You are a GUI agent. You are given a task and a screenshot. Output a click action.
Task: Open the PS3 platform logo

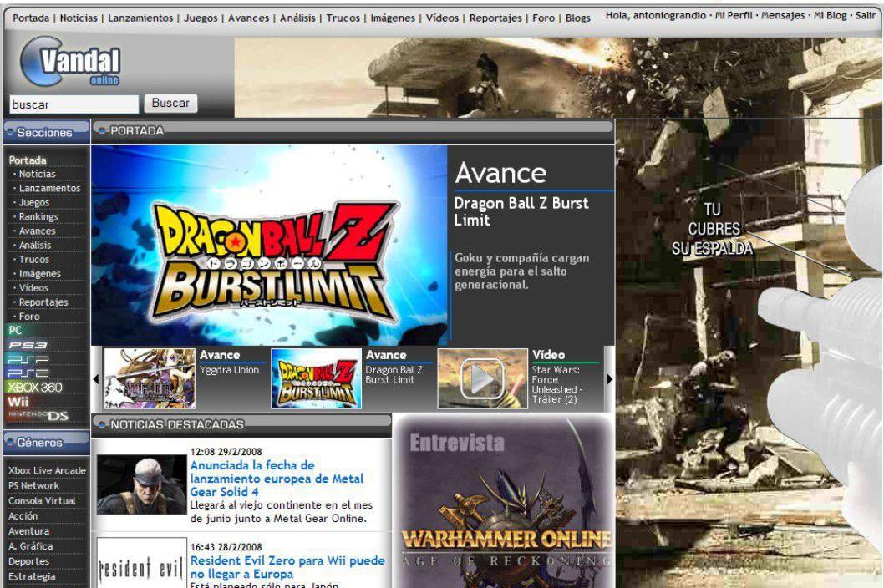tap(28, 345)
